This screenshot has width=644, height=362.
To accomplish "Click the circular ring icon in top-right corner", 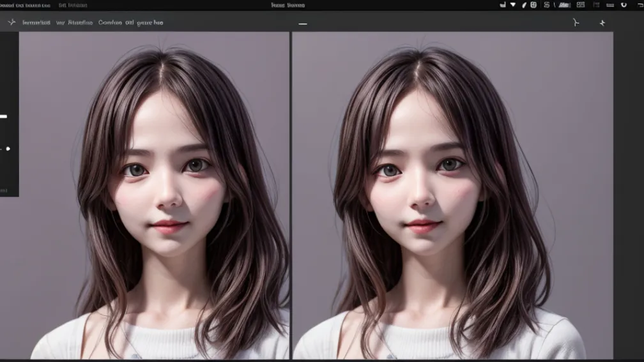I will point(624,5).
